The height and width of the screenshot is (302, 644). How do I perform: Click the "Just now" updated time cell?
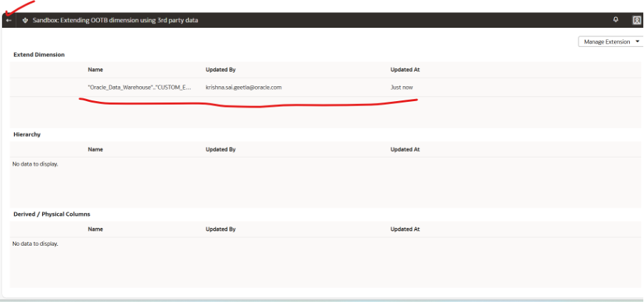(402, 88)
